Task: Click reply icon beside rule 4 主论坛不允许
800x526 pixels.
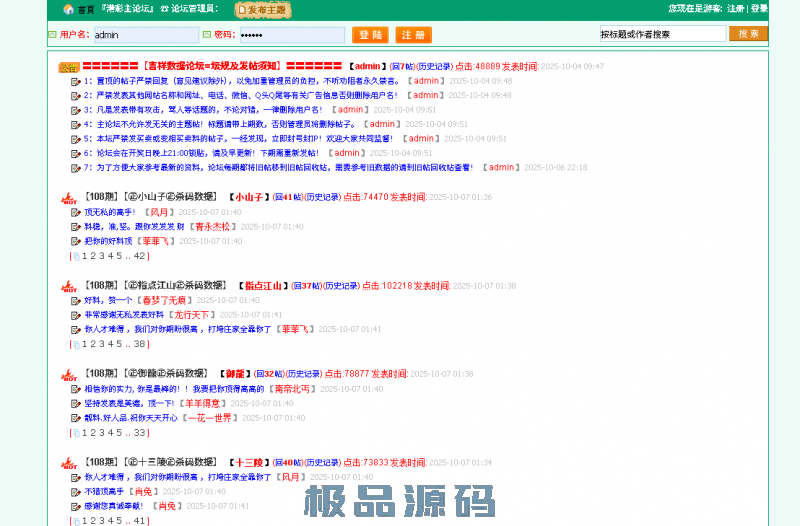Action: coord(76,124)
